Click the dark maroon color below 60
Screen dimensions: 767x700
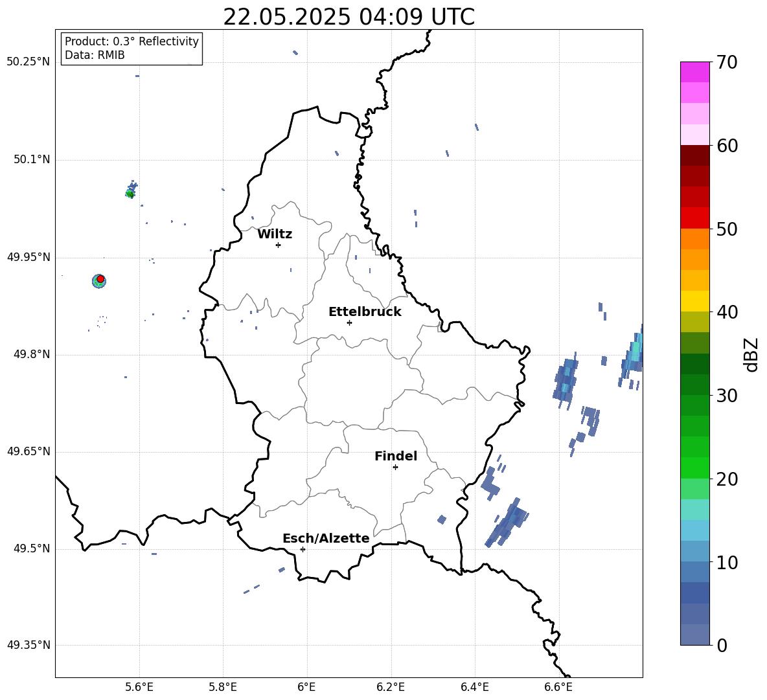694,155
